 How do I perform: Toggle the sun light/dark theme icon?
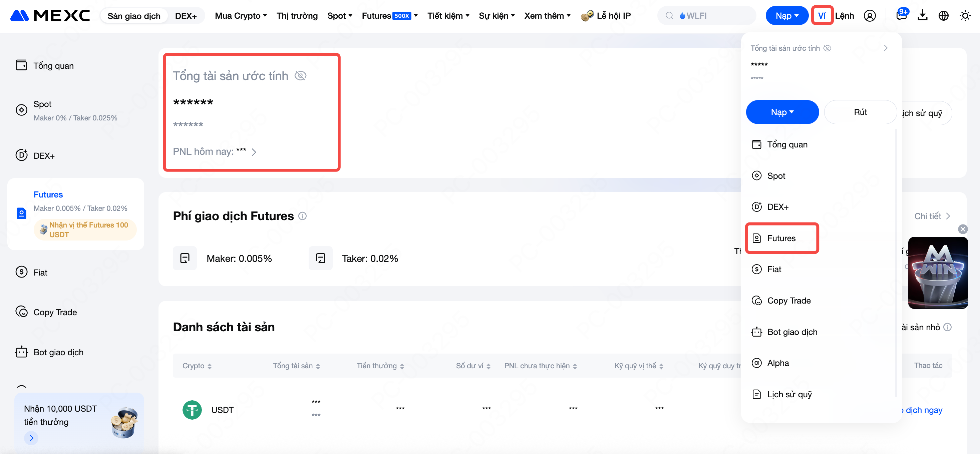[965, 16]
